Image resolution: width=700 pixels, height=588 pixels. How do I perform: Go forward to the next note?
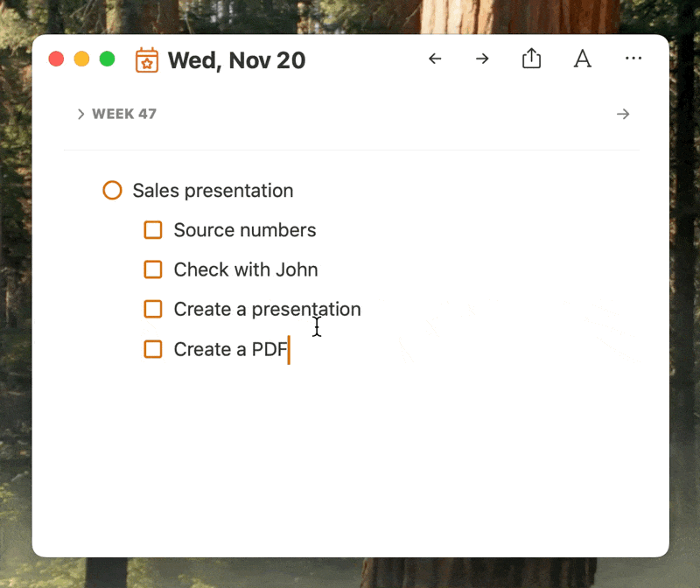(482, 59)
